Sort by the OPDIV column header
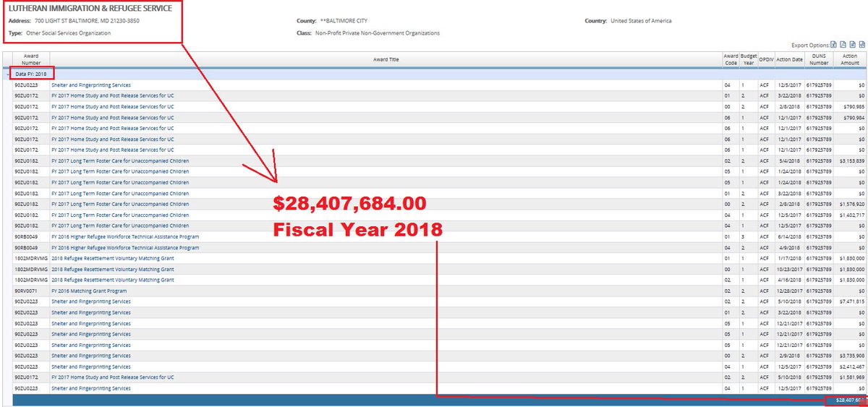868x407 pixels. [x=766, y=59]
